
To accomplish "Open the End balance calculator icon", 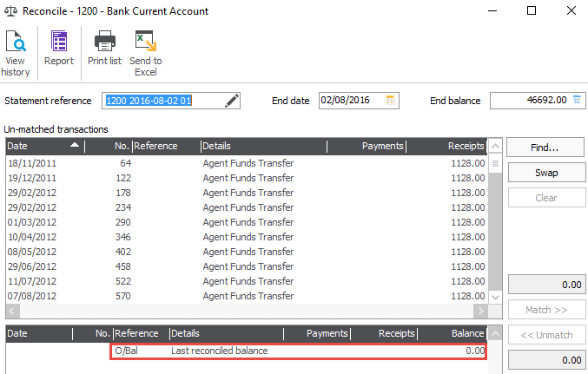I will 577,100.
